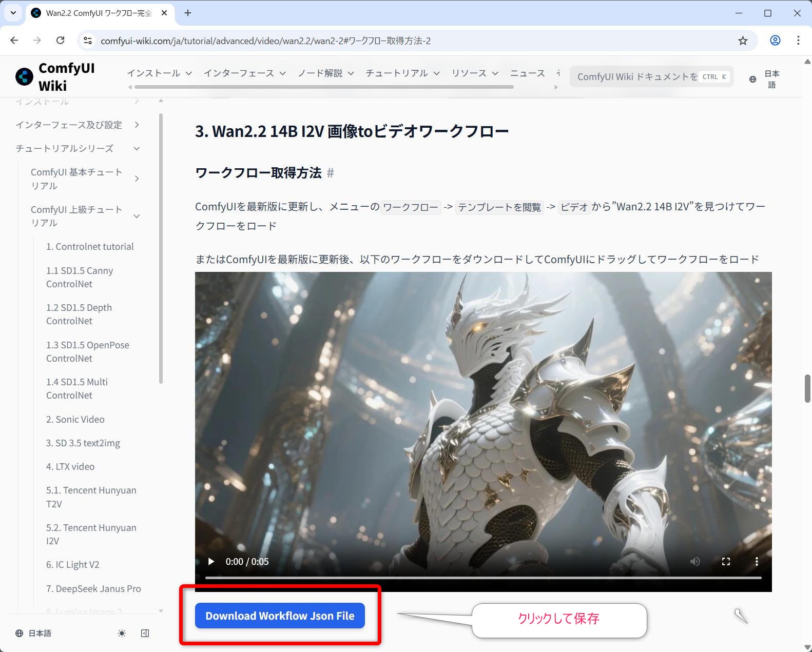This screenshot has height=652, width=812.
Task: Open a new browser tab
Action: 188,13
